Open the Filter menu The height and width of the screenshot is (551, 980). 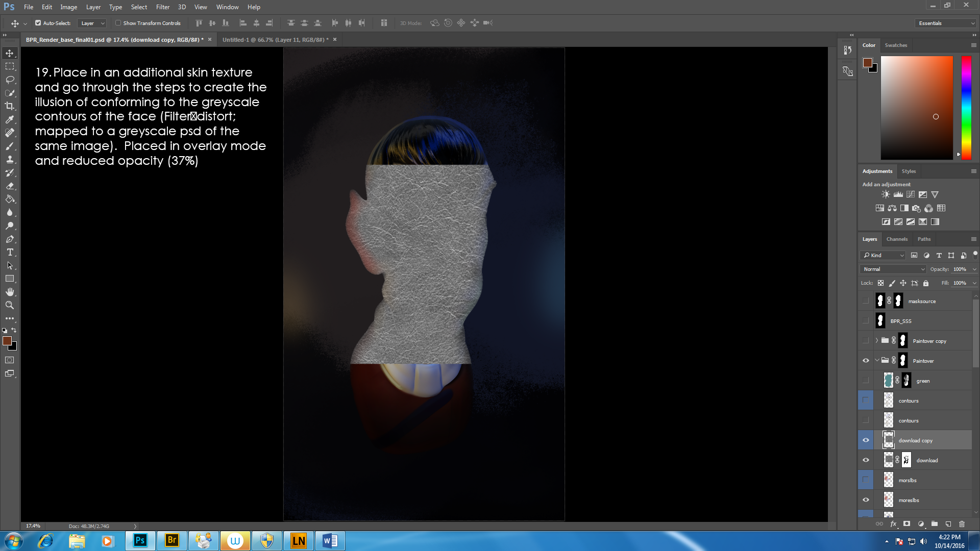pos(162,7)
